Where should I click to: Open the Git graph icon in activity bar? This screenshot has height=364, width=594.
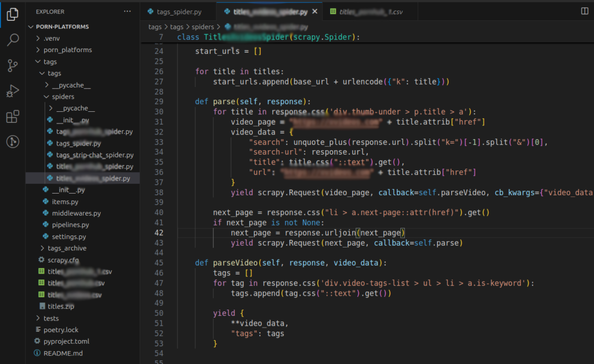pyautogui.click(x=13, y=142)
